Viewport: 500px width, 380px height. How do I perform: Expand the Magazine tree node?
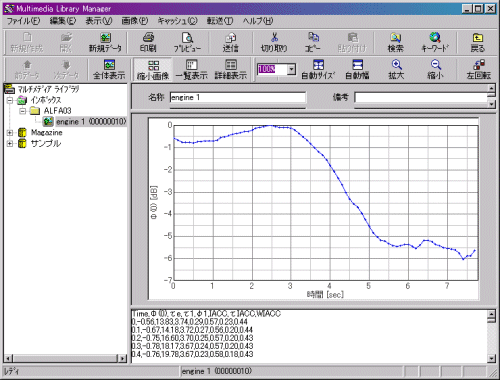(x=10, y=133)
